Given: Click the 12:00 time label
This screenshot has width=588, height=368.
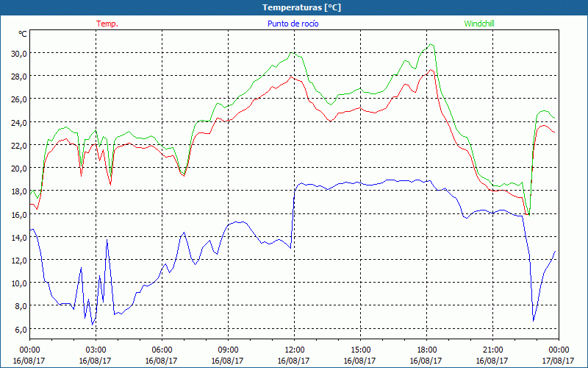Looking at the screenshot, I should [x=295, y=350].
